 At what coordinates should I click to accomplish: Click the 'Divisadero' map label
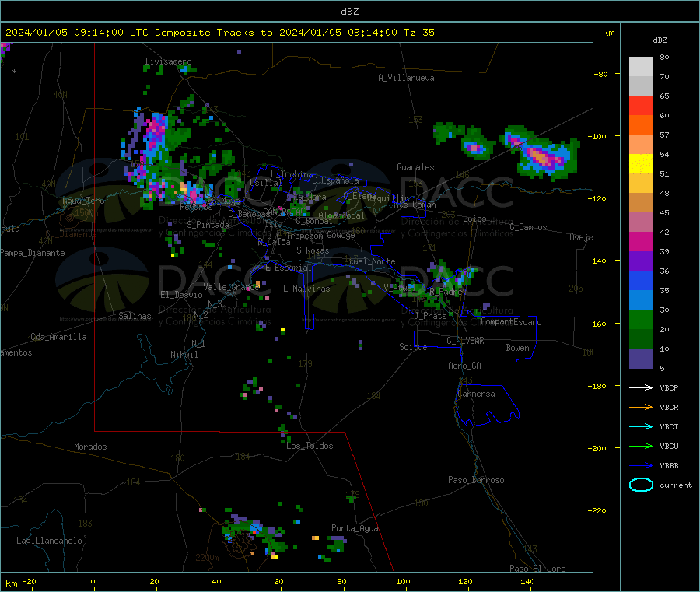tap(168, 61)
